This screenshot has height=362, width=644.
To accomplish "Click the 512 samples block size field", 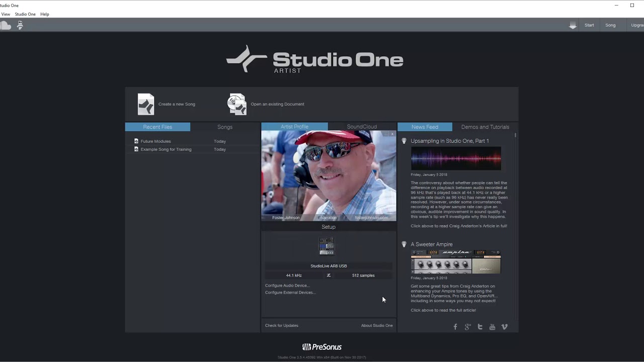I will 363,276.
